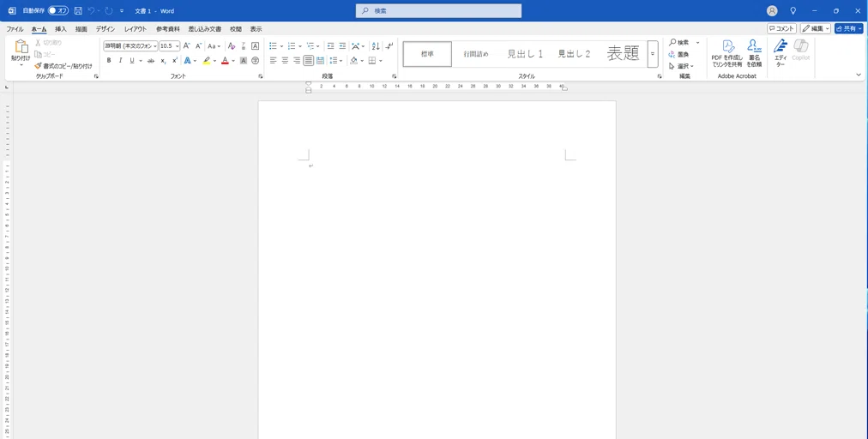Decrease font size with the smaller A icon

click(198, 46)
